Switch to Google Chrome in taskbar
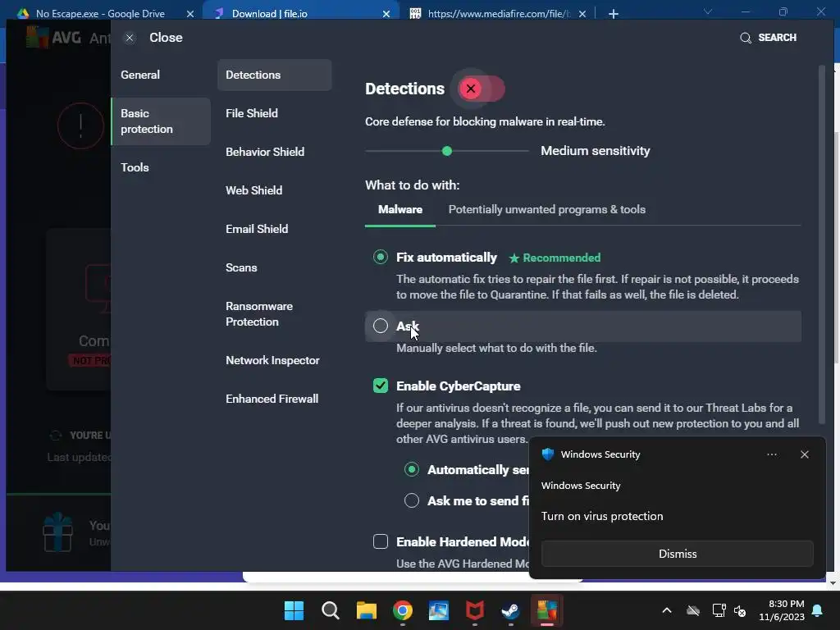 point(403,610)
